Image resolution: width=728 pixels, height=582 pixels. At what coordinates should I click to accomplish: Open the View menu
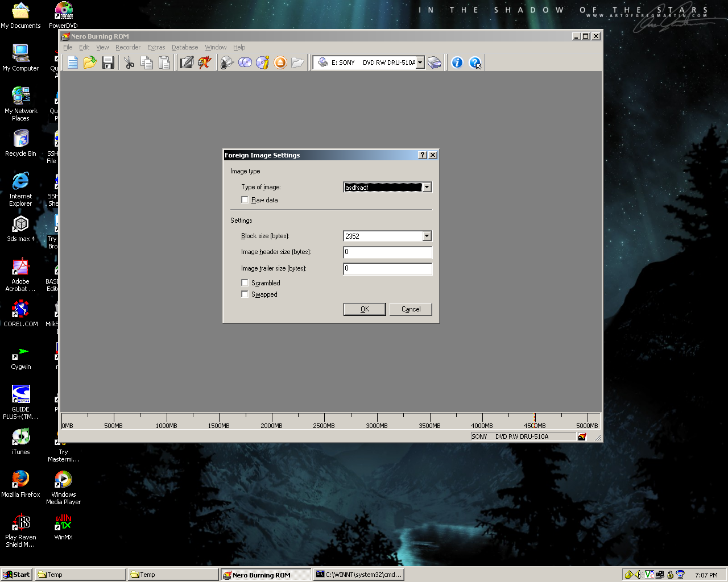click(x=102, y=47)
